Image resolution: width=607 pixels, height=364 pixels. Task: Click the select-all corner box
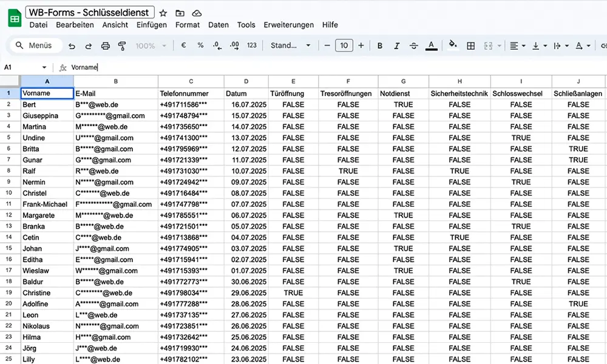pyautogui.click(x=10, y=81)
